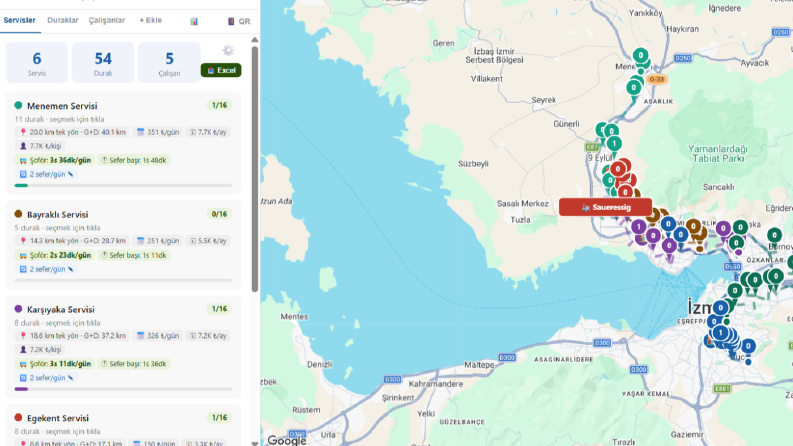Click 18.6 km tek yön distance chip

73,336
